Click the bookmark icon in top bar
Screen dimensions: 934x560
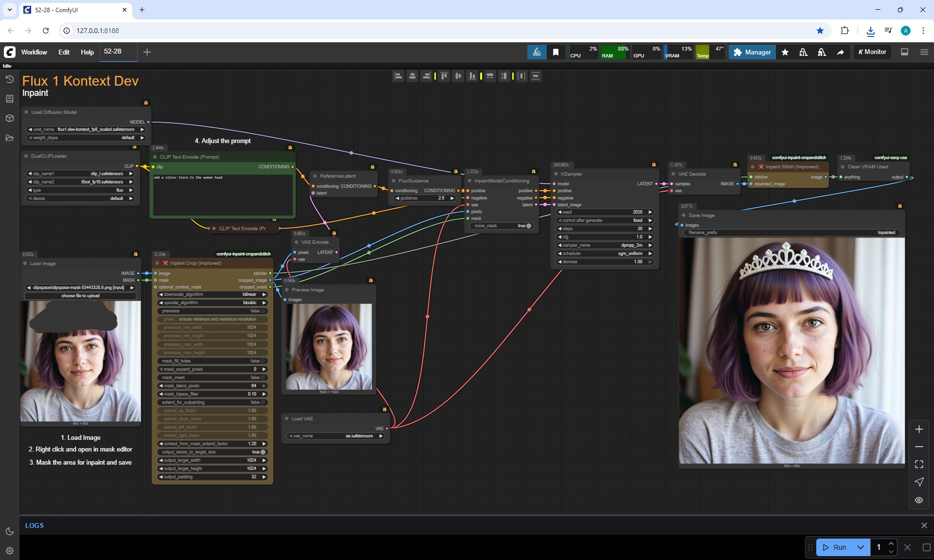pos(556,52)
